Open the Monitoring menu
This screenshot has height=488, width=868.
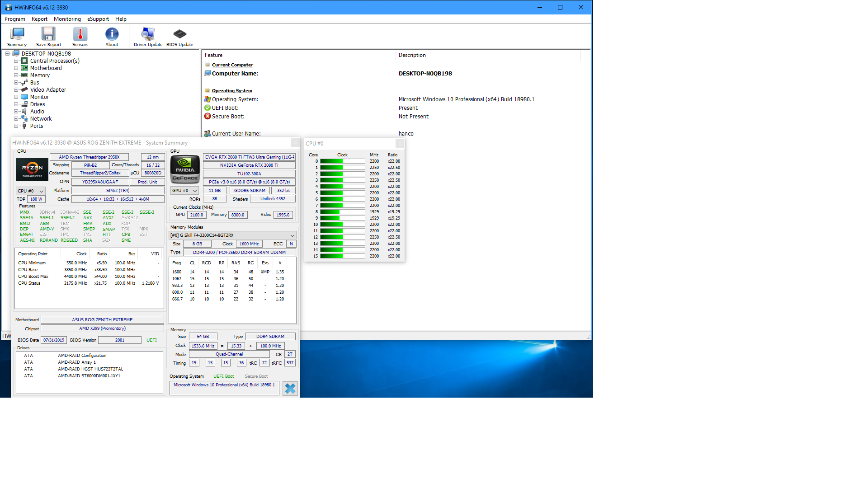[67, 19]
